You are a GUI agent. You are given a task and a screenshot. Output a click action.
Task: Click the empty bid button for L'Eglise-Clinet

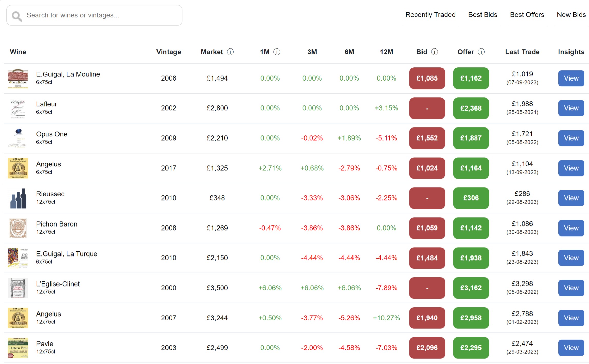[x=427, y=288]
